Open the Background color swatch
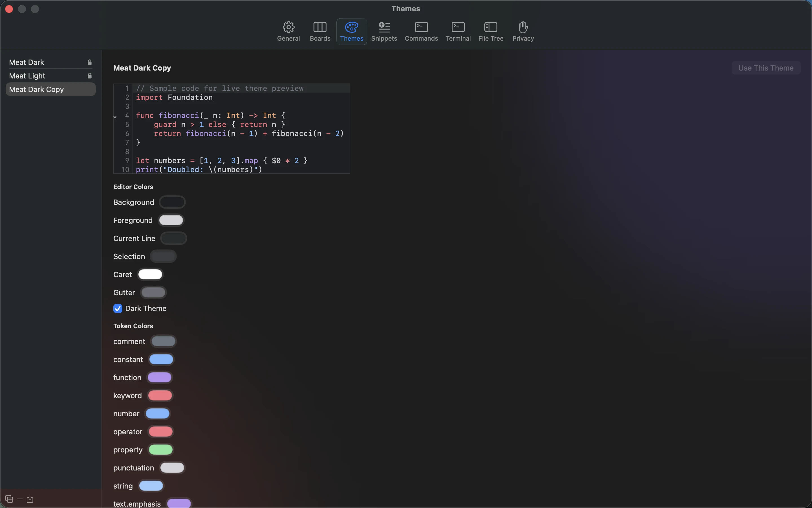This screenshot has height=508, width=812. point(172,202)
